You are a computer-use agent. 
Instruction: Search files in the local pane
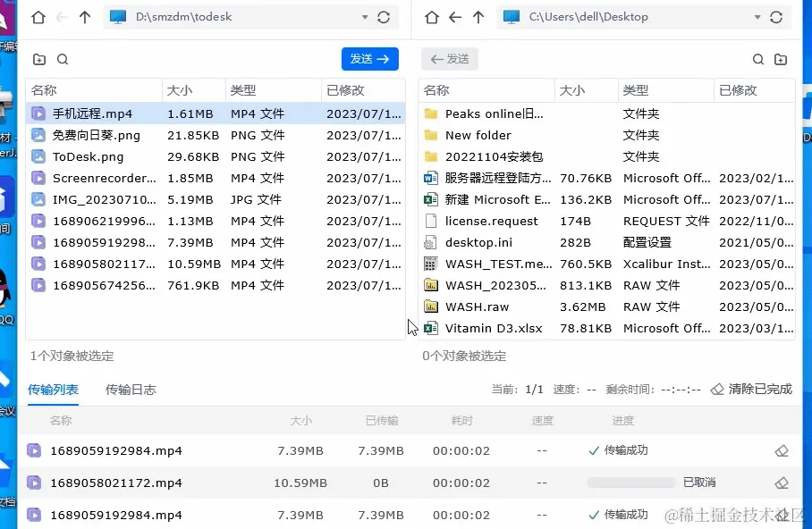(x=63, y=59)
